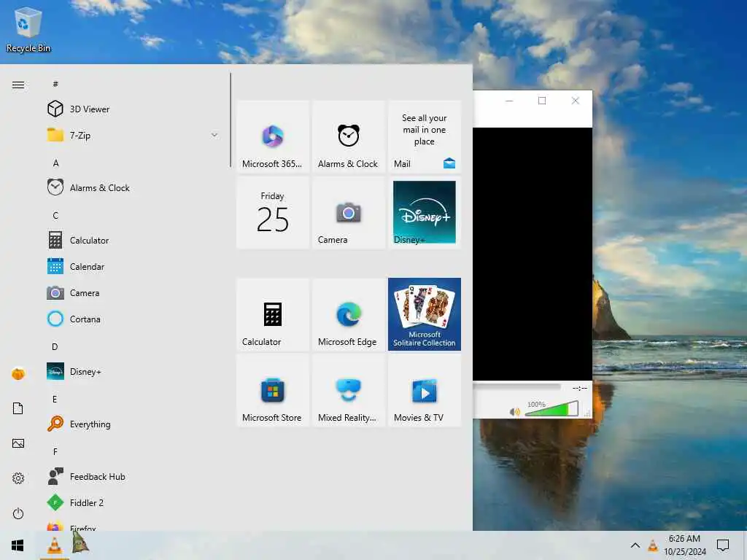Open the Microsoft Solitaire Collection tile
Image resolution: width=747 pixels, height=560 pixels.
tap(425, 314)
